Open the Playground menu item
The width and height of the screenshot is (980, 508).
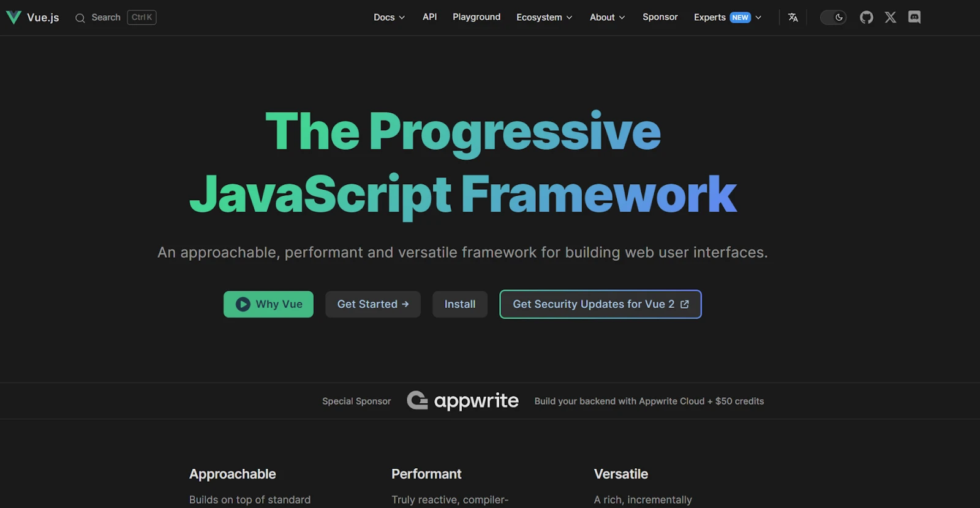477,17
